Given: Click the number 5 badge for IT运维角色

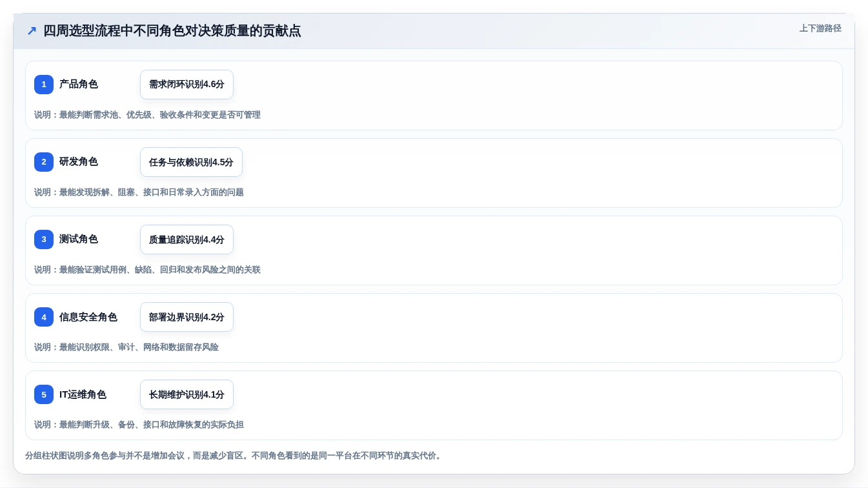Looking at the screenshot, I should point(44,394).
